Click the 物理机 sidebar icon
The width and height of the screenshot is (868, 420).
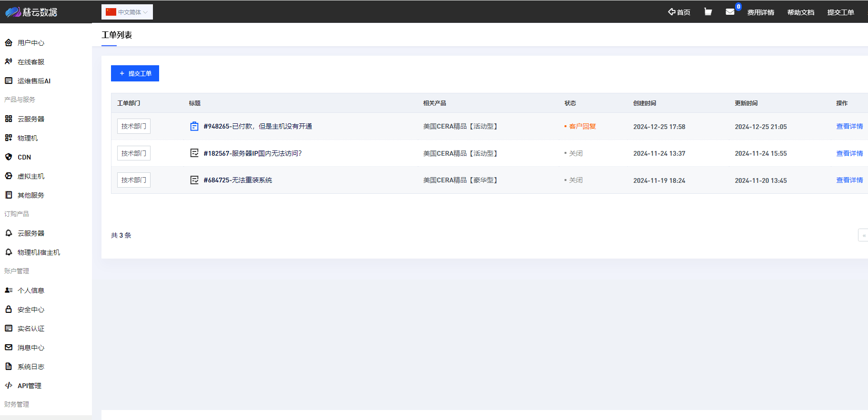9,138
